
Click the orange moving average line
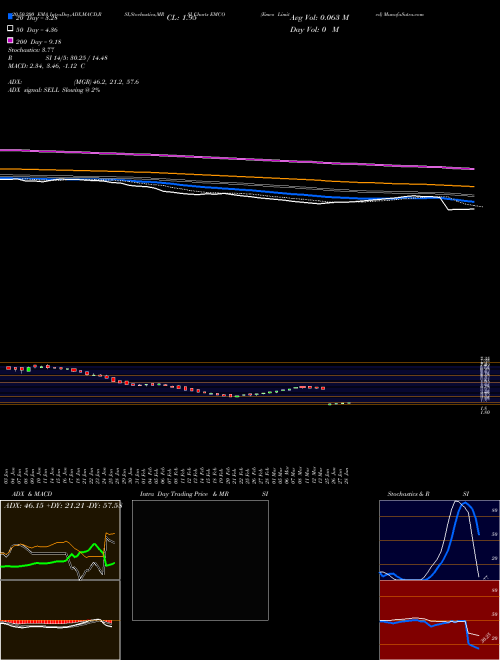click(237, 177)
